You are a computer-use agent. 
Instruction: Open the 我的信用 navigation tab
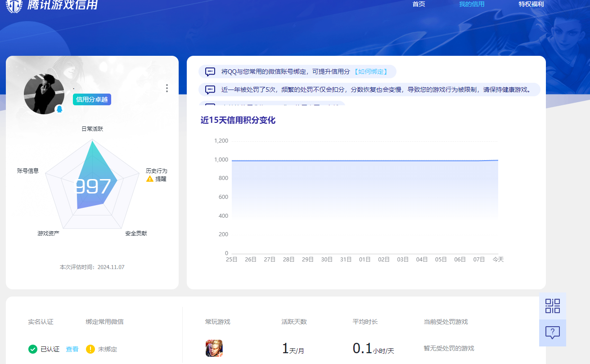tap(472, 4)
